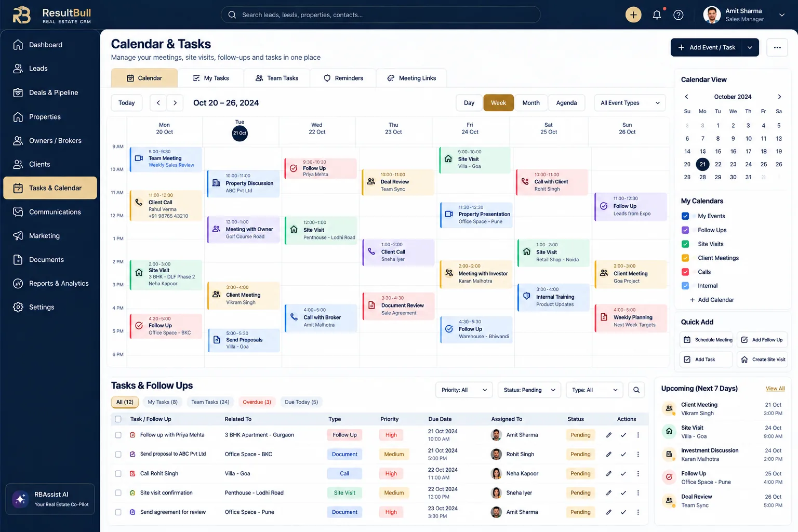Viewport: 798px width, 532px height.
Task: Go to previous month in mini calendar
Action: click(x=687, y=97)
